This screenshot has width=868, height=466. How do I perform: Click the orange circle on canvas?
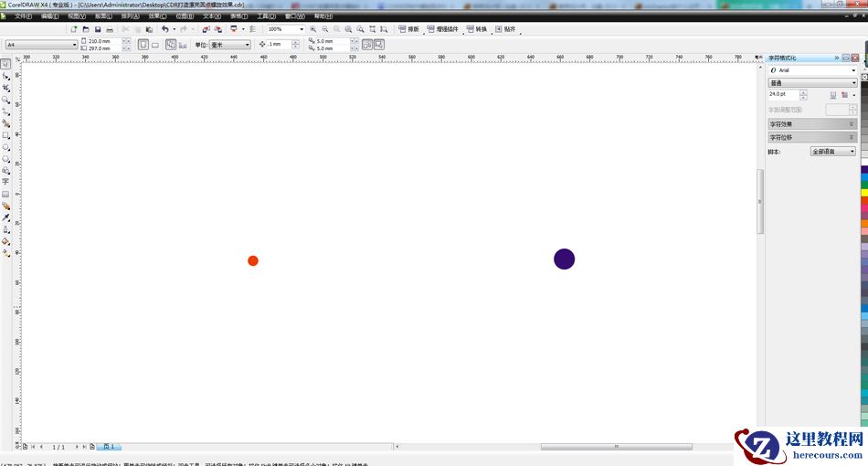tap(253, 260)
